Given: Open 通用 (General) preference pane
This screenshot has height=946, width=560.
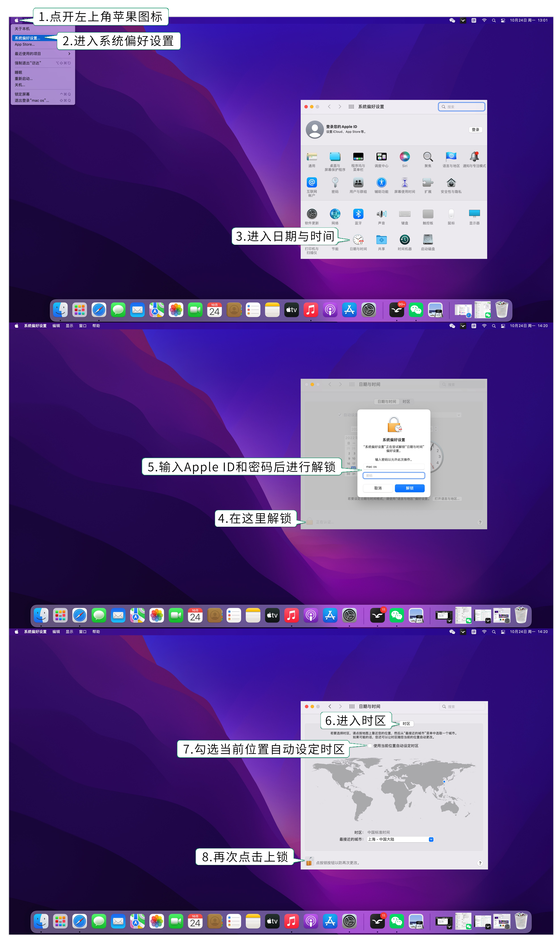Looking at the screenshot, I should [x=312, y=157].
